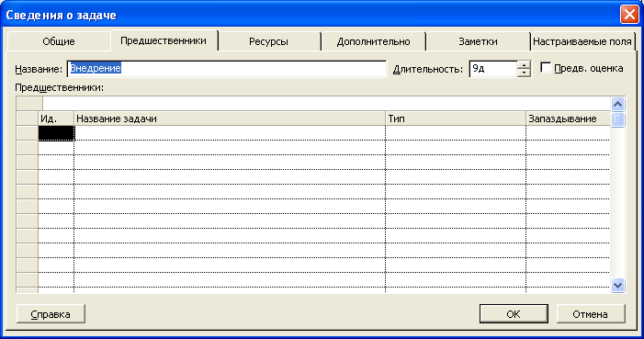Decrease duration with the down spinner arrow
The height and width of the screenshot is (339, 644).
(x=524, y=73)
